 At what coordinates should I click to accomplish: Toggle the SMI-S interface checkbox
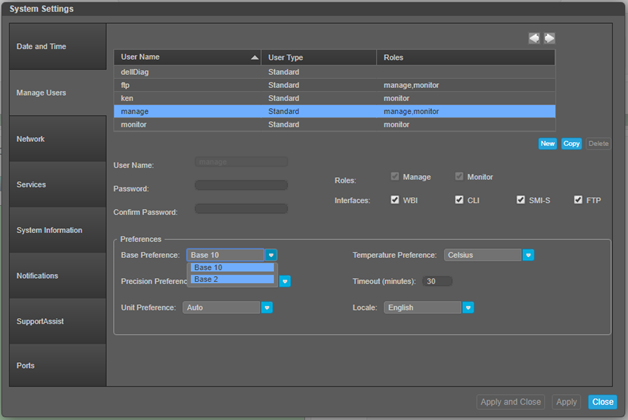(x=521, y=200)
